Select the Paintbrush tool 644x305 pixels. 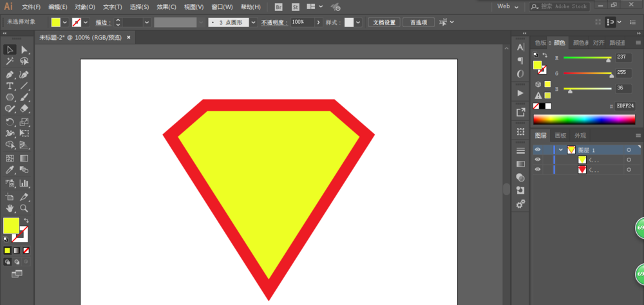[24, 97]
